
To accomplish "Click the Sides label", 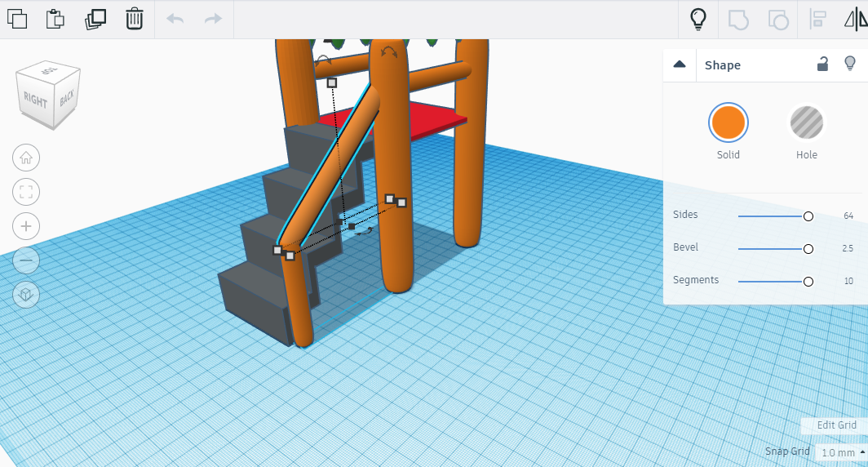I will click(x=685, y=215).
